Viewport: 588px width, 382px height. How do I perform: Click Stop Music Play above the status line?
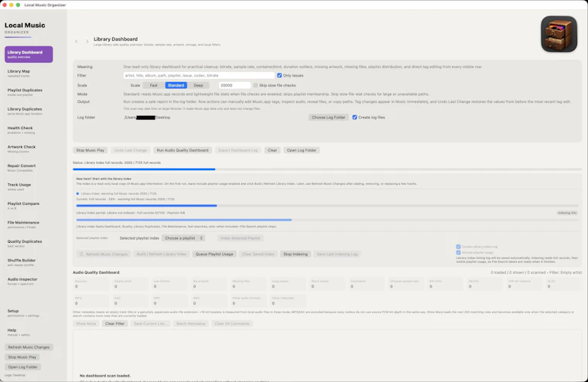pos(91,150)
